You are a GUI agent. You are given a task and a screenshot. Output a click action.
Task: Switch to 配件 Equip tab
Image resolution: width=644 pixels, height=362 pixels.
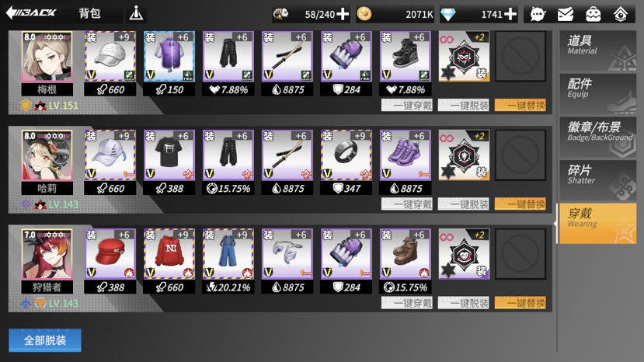(x=598, y=96)
